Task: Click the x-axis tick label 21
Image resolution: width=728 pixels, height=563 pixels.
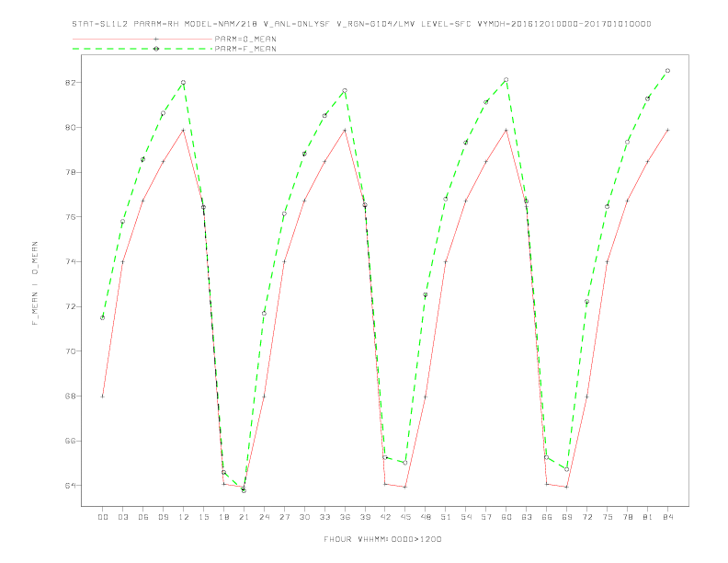Action: click(244, 517)
